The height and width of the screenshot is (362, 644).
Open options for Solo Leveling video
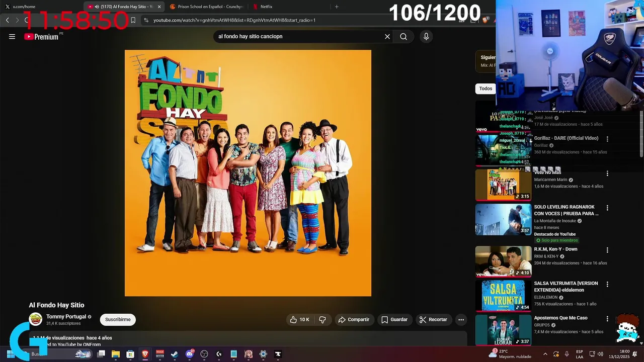click(607, 208)
